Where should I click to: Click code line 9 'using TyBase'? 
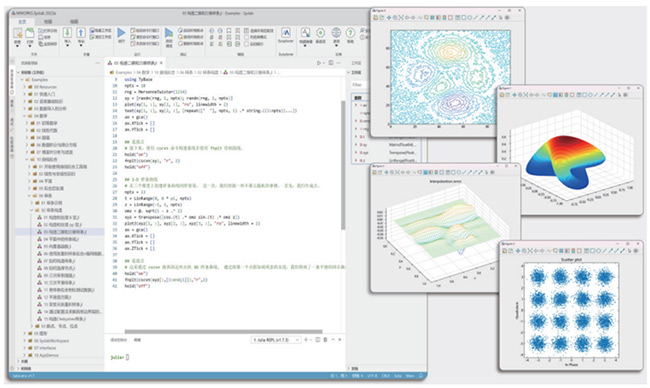pos(138,79)
